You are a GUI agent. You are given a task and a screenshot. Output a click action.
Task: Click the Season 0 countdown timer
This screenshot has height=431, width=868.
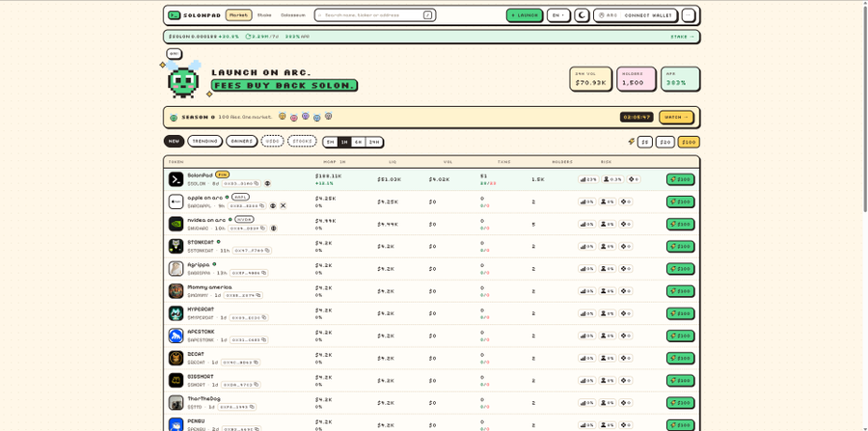637,118
